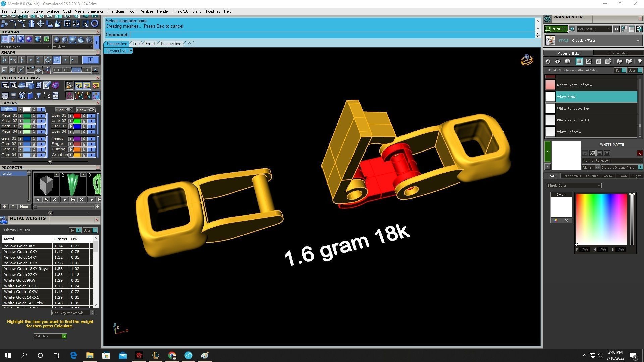Enable the center snap icon
This screenshot has width=644, height=362.
(x=57, y=60)
